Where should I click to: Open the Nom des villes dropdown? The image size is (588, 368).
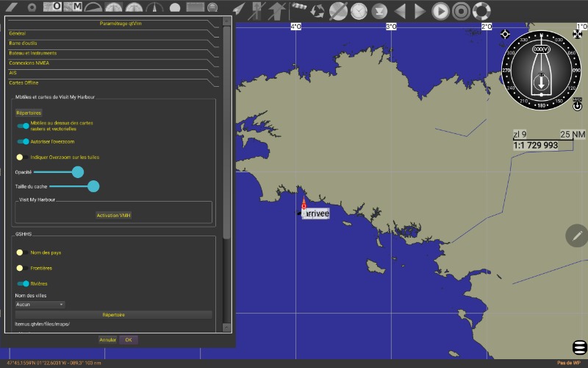pos(40,304)
